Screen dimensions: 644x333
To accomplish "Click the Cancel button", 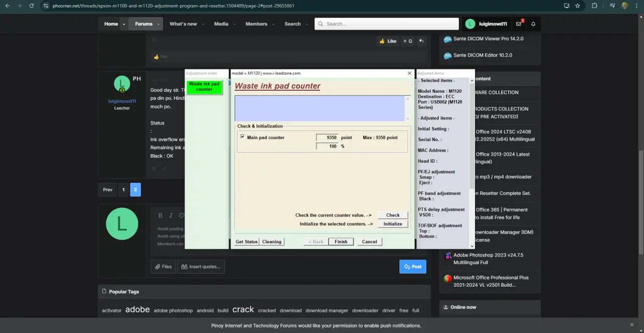I will 369,242.
